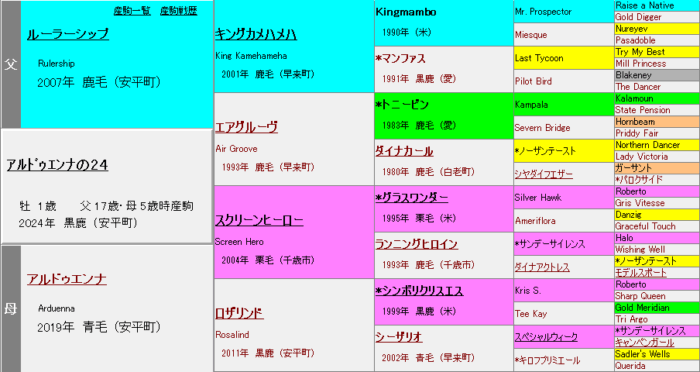Open the グラスワンダー link

[x=412, y=198]
